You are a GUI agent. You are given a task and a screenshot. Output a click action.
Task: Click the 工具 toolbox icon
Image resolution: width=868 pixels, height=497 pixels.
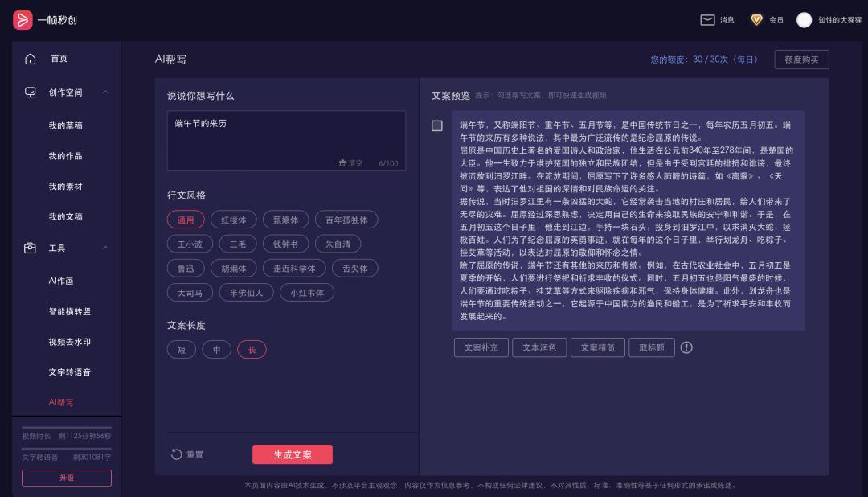[x=31, y=249]
